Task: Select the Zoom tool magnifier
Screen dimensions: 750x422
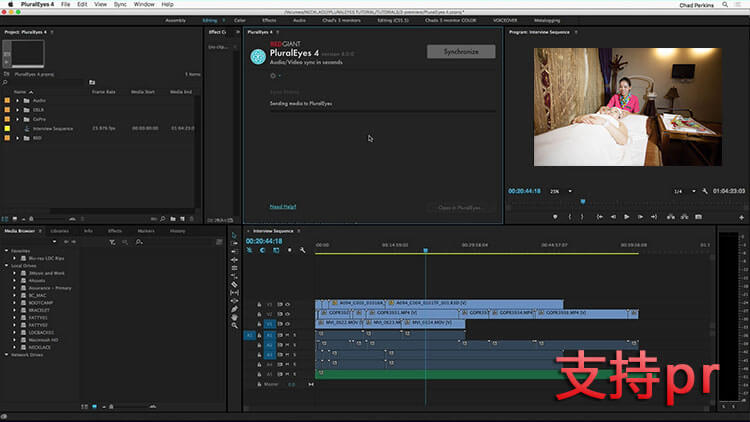Action: [x=234, y=325]
